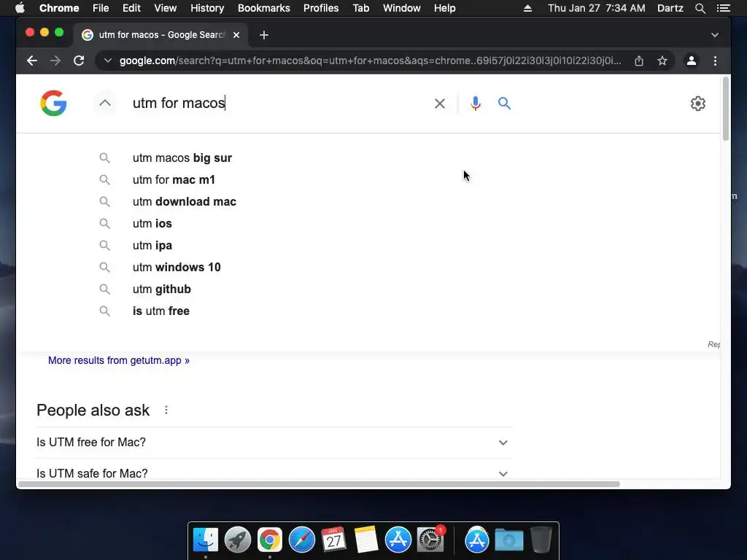The image size is (747, 560).
Task: Open Spotlight search in menu bar
Action: click(700, 8)
